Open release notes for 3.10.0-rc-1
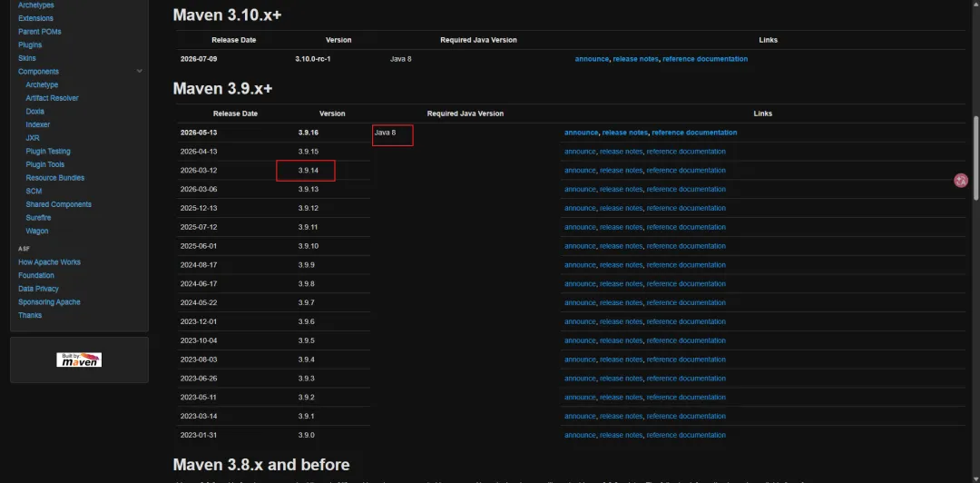The height and width of the screenshot is (483, 980). tap(635, 59)
